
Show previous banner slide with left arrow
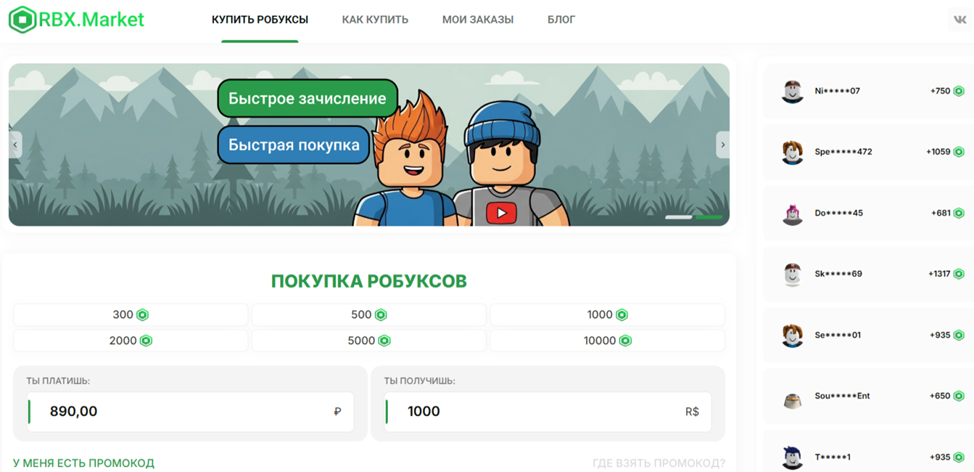click(15, 145)
